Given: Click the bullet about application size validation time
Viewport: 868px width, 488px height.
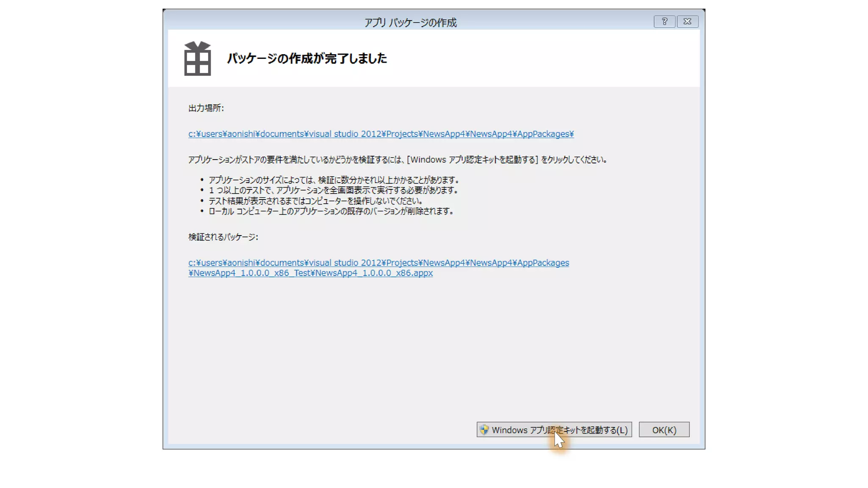Looking at the screenshot, I should (334, 180).
